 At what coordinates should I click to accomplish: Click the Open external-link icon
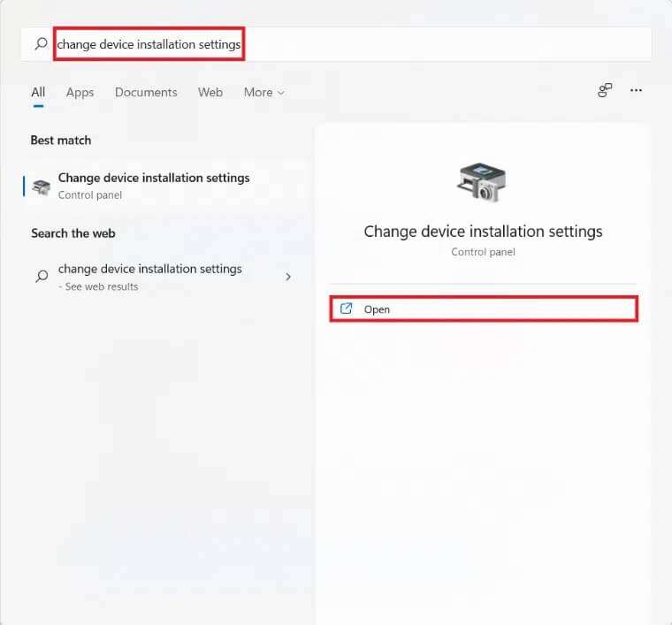[x=346, y=309]
